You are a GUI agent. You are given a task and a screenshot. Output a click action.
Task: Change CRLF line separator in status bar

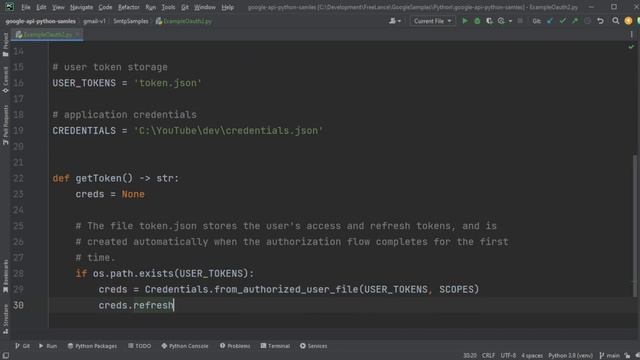(x=488, y=356)
